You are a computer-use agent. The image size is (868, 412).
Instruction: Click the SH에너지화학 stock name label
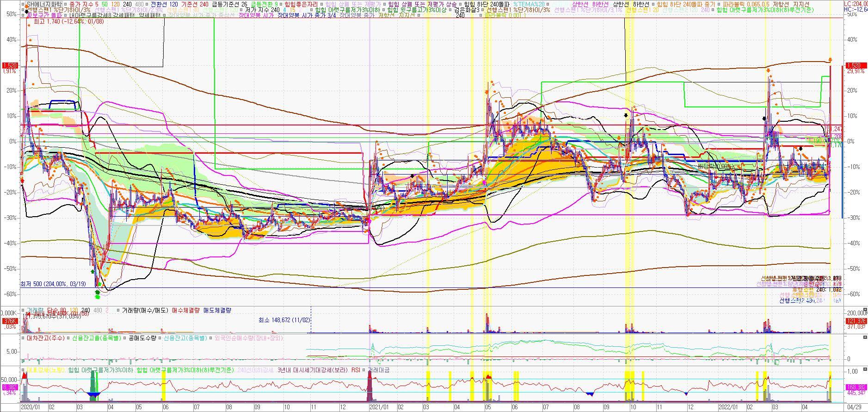pyautogui.click(x=44, y=4)
